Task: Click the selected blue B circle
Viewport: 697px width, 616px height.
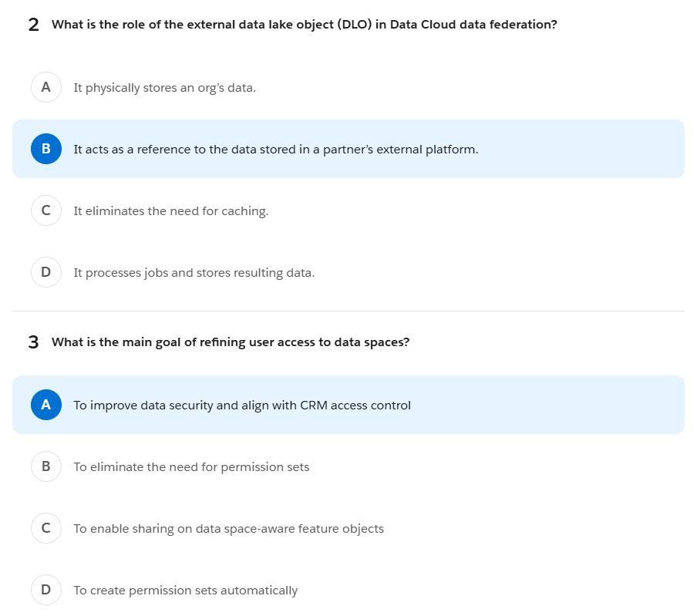Action: [x=45, y=149]
